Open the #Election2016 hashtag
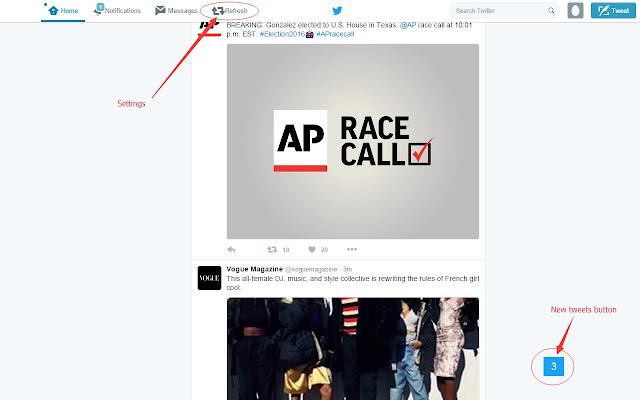 (x=282, y=34)
